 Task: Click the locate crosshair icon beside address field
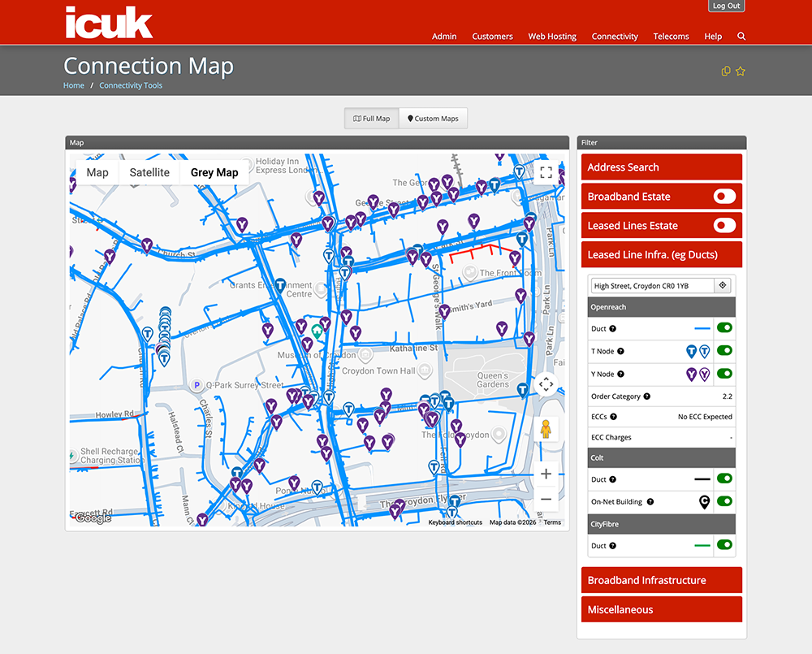tap(723, 285)
